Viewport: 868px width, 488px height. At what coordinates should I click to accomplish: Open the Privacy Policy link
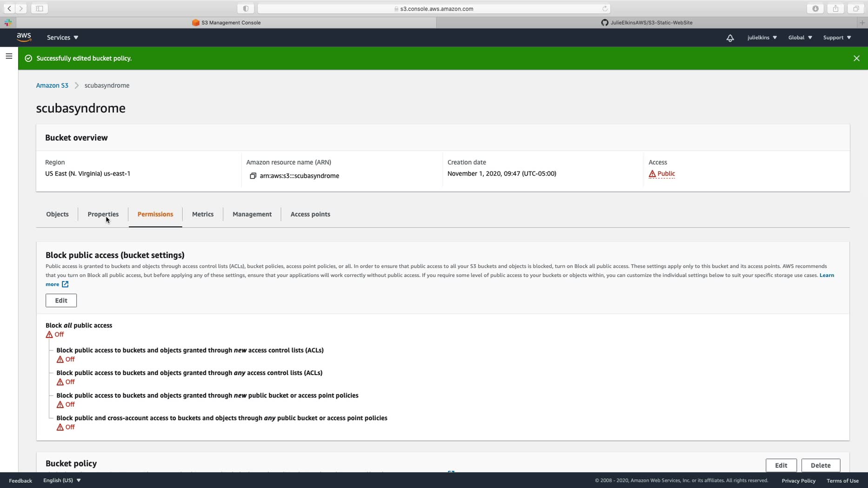click(798, 481)
